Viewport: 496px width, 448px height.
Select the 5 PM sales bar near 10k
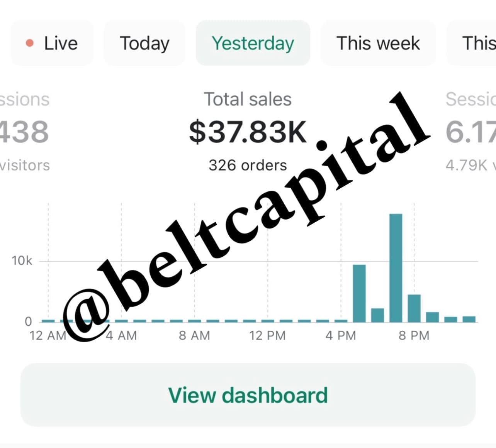[359, 293]
